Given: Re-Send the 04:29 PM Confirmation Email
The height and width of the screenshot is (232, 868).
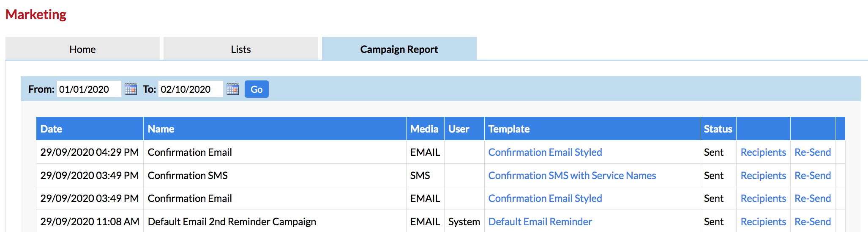Looking at the screenshot, I should tap(813, 152).
